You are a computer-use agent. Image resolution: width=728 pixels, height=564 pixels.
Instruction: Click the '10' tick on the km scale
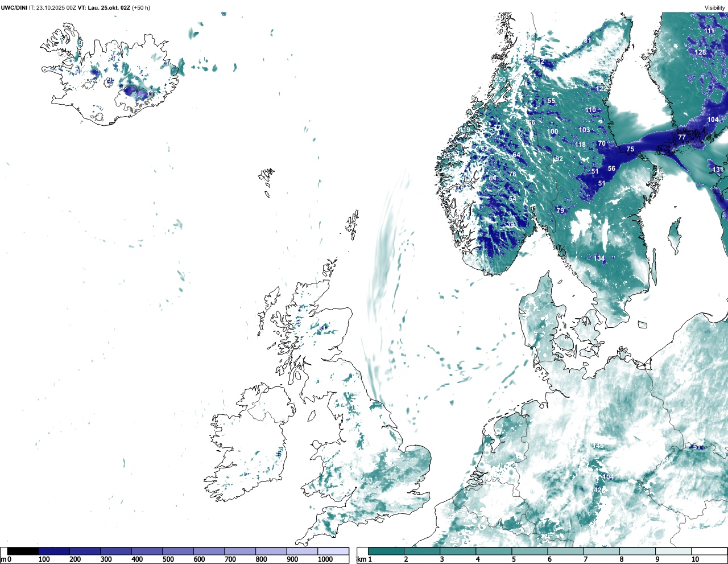(x=696, y=559)
